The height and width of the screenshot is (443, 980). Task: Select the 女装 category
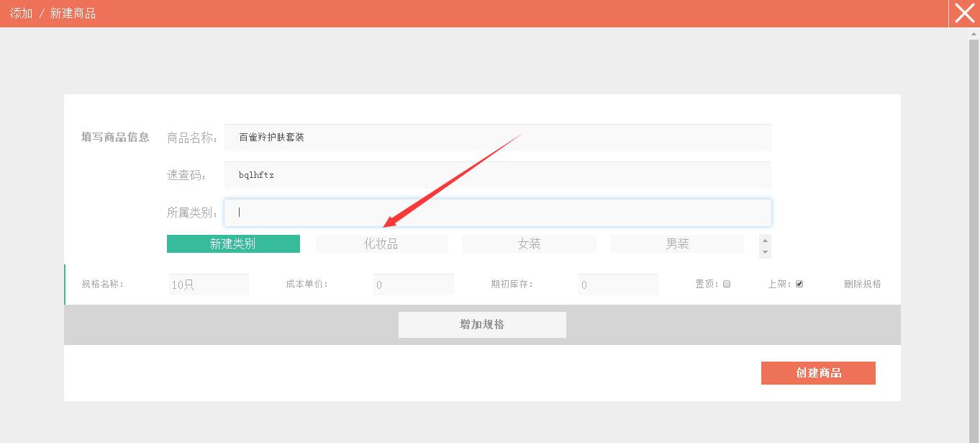pos(529,243)
